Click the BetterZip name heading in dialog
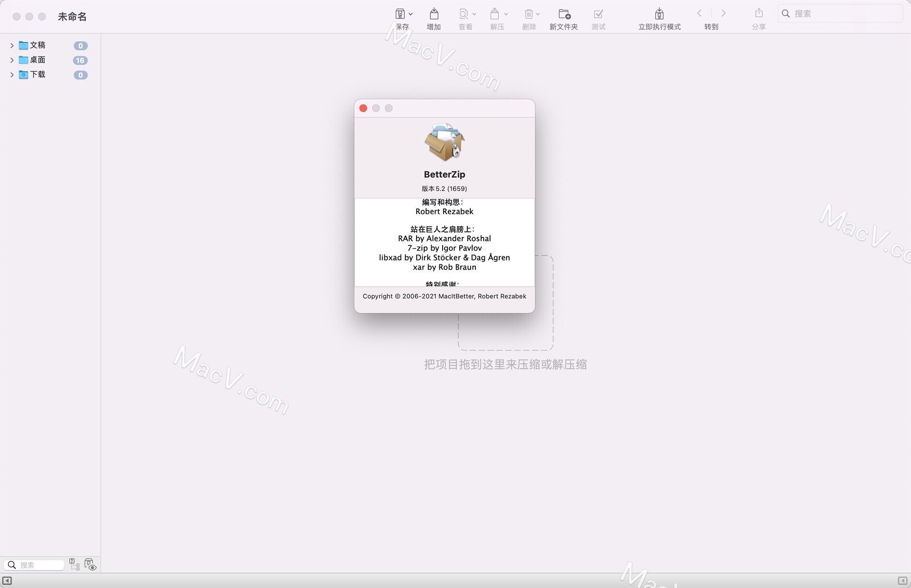Image resolution: width=911 pixels, height=588 pixels. [x=445, y=174]
